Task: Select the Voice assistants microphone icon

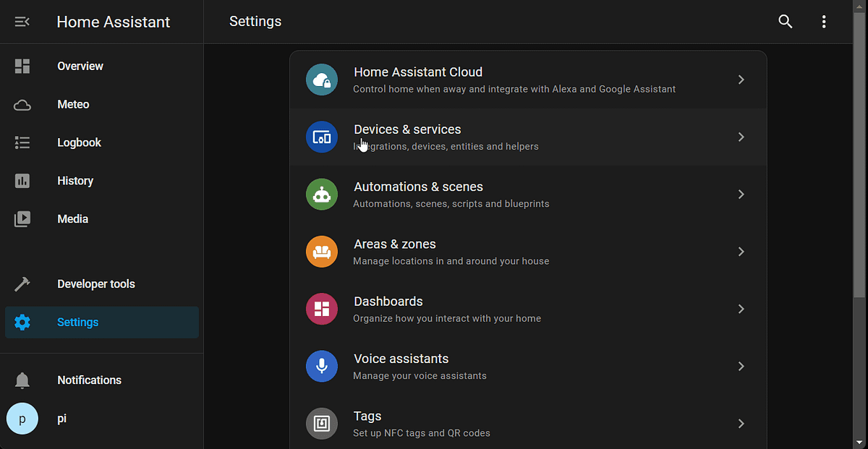Action: coord(322,366)
